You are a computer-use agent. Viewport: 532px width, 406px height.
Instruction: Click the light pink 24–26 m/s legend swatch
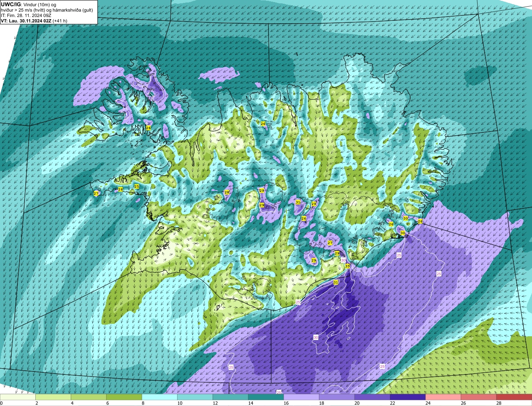[x=443, y=397]
